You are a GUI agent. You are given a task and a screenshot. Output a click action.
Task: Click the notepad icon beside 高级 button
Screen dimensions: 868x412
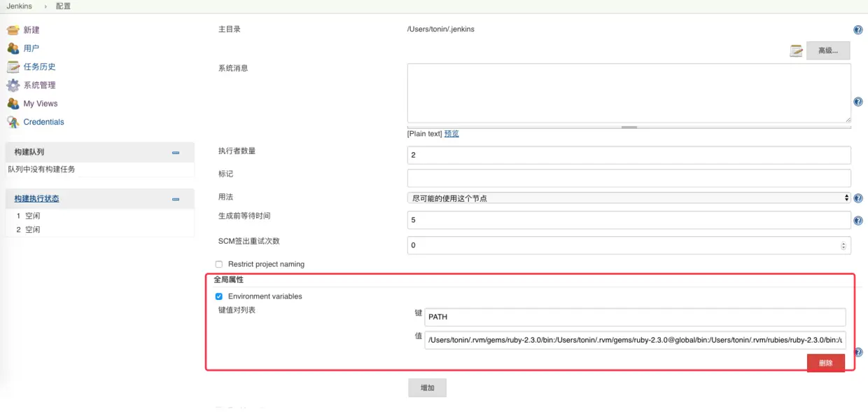tap(797, 50)
